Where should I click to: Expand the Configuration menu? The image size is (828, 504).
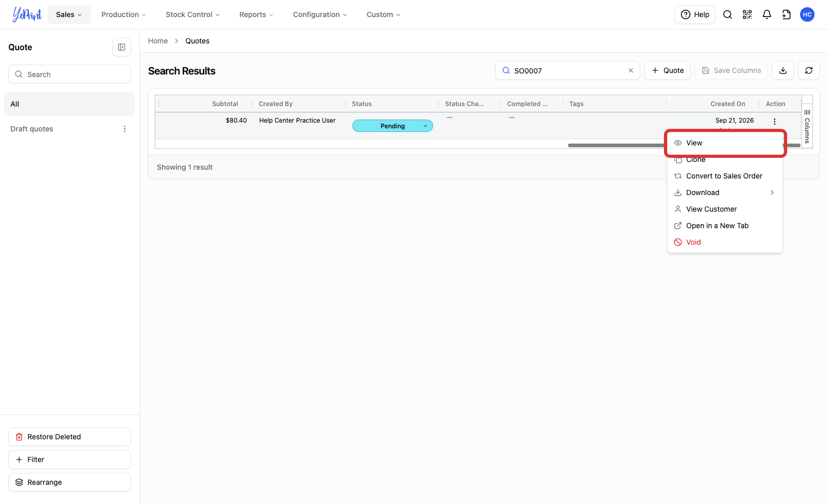[320, 14]
